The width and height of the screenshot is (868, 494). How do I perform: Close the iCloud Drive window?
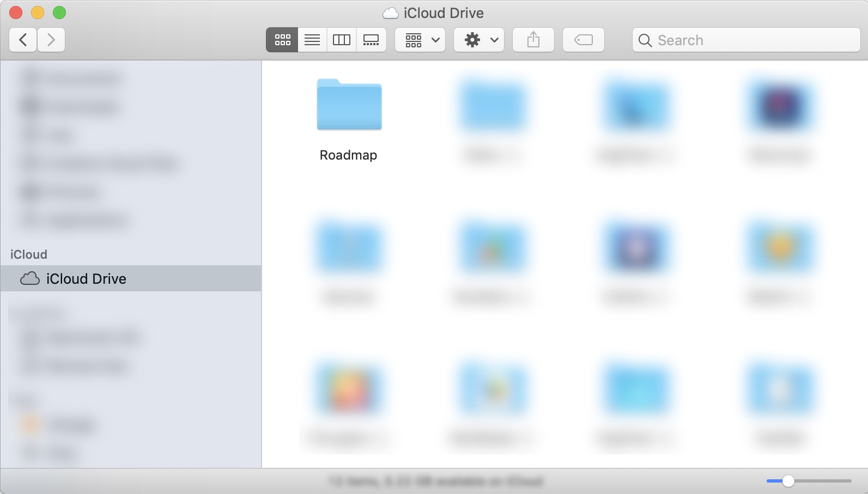pyautogui.click(x=16, y=13)
